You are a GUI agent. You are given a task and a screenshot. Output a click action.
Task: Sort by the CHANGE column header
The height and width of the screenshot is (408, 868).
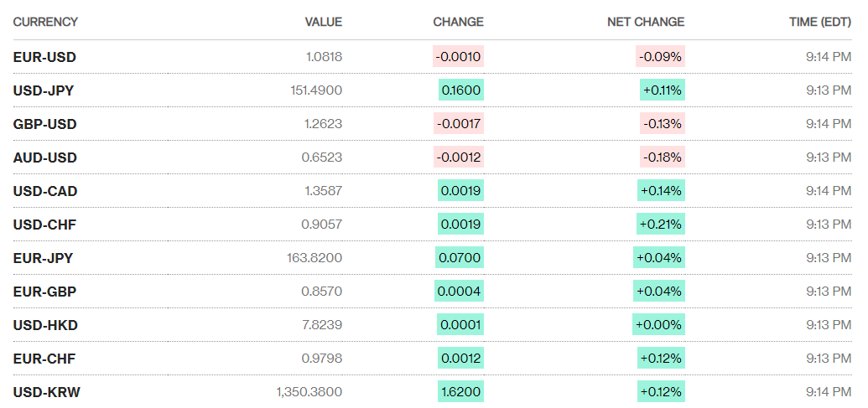coord(458,22)
